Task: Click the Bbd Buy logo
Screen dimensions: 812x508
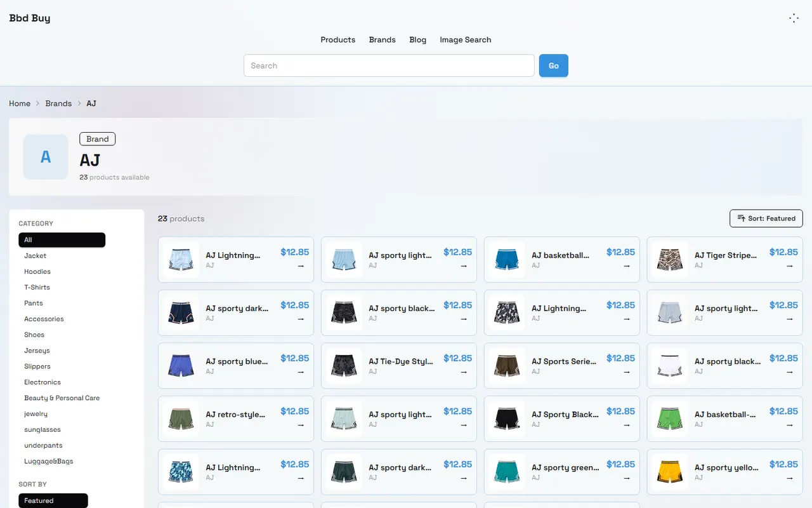Action: 30,18
